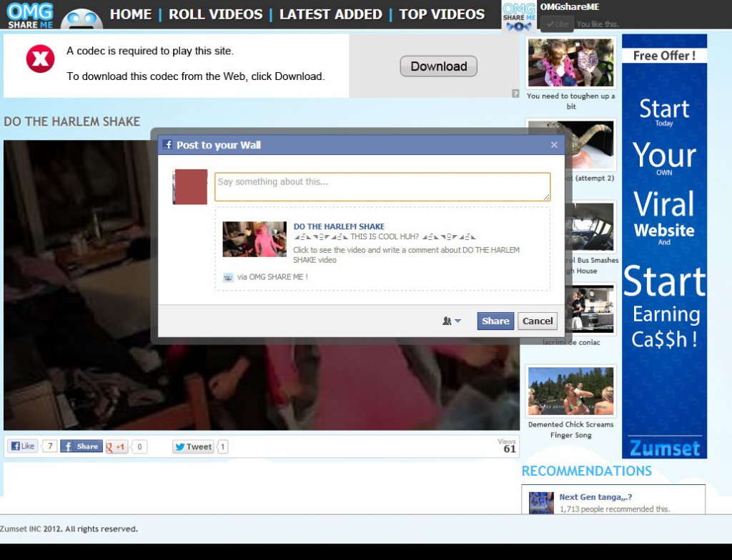Click the Tweet button

tap(193, 446)
